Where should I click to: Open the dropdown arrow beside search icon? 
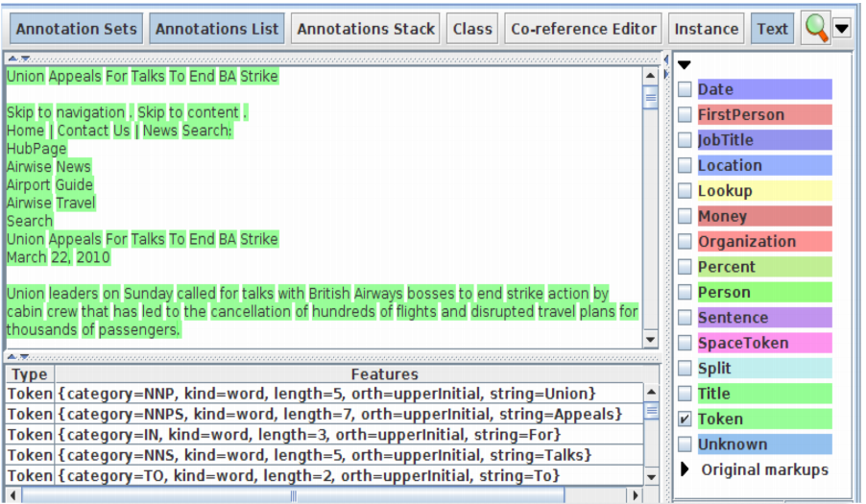pos(842,29)
